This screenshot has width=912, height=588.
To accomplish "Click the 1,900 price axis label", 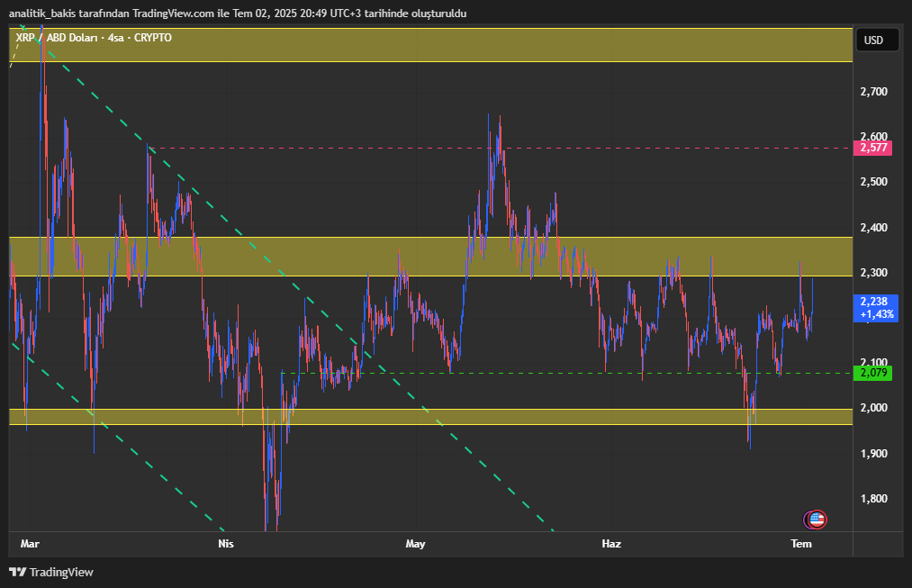I will tap(874, 453).
